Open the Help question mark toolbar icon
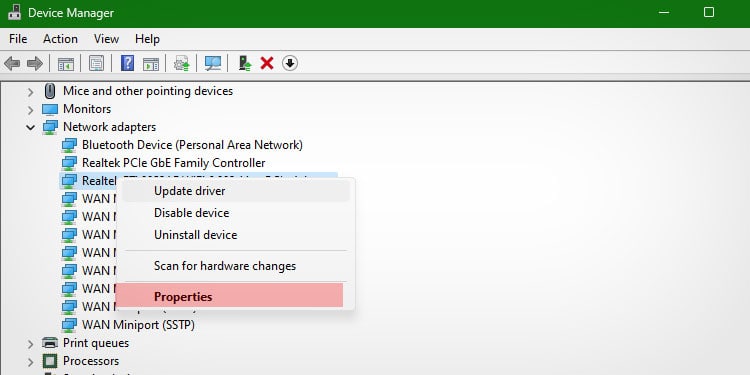The height and width of the screenshot is (375, 750). click(127, 63)
